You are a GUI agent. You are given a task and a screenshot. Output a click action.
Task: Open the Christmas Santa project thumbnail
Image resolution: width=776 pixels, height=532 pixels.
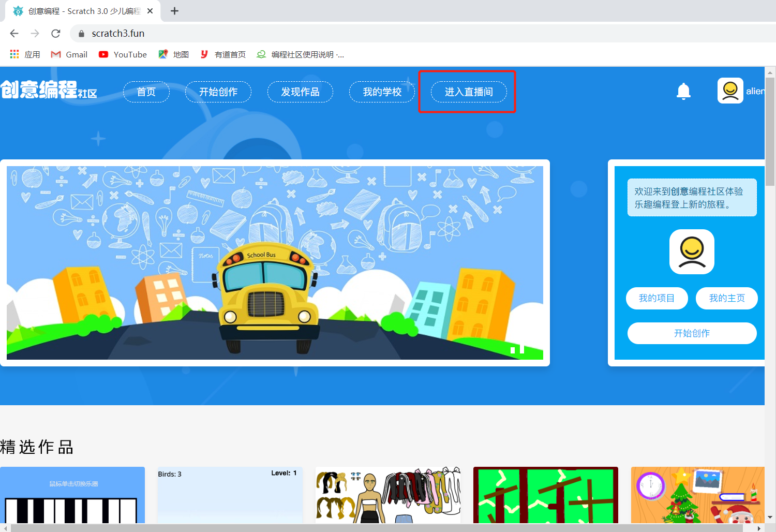[x=698, y=495]
